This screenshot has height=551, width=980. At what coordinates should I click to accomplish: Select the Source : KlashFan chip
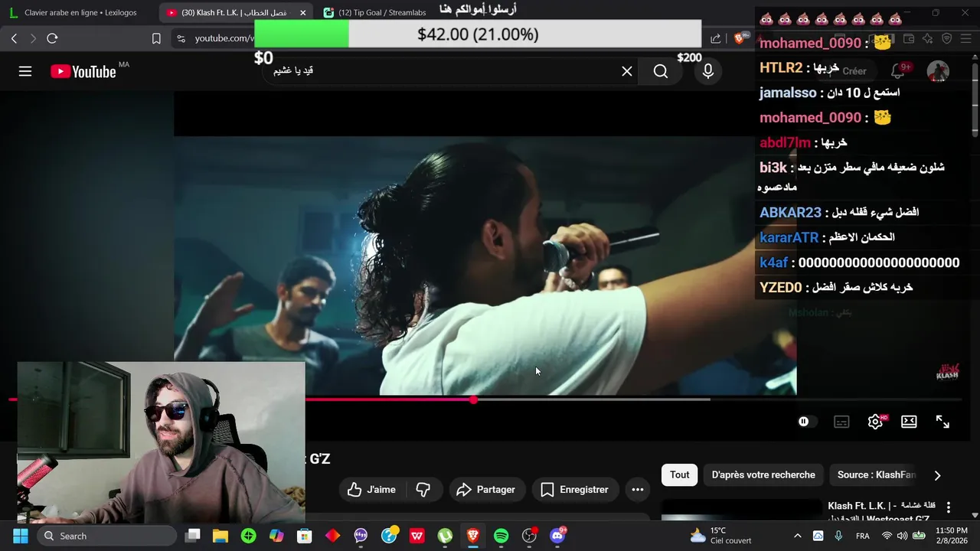click(x=876, y=474)
